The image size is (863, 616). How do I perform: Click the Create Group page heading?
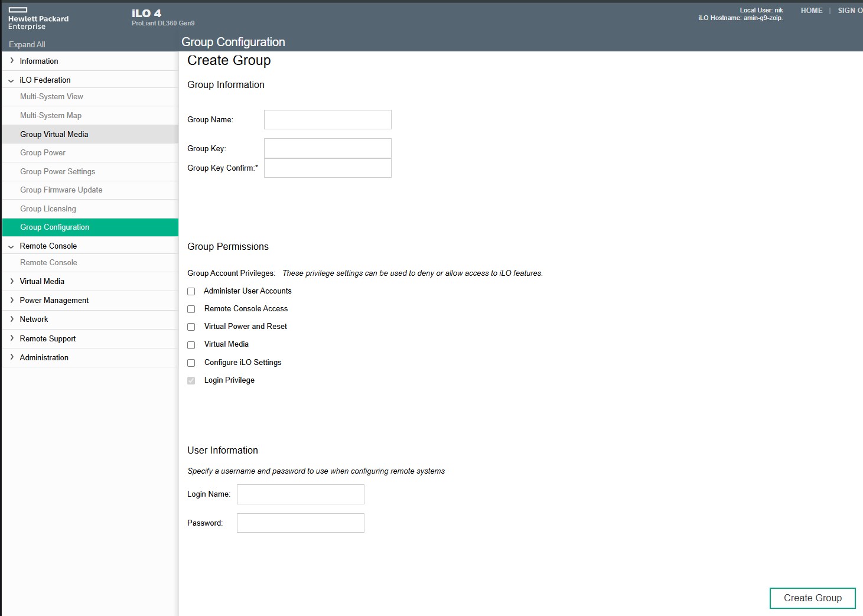point(229,60)
